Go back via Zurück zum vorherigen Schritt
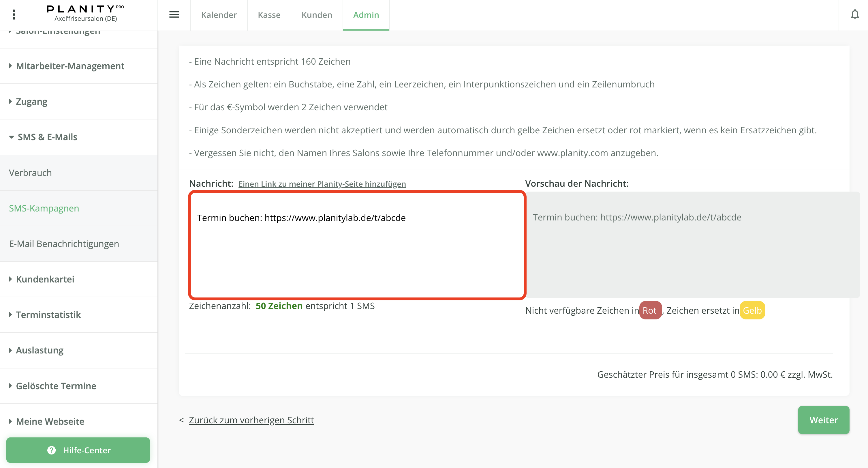Viewport: 868px width, 468px height. pyautogui.click(x=251, y=420)
